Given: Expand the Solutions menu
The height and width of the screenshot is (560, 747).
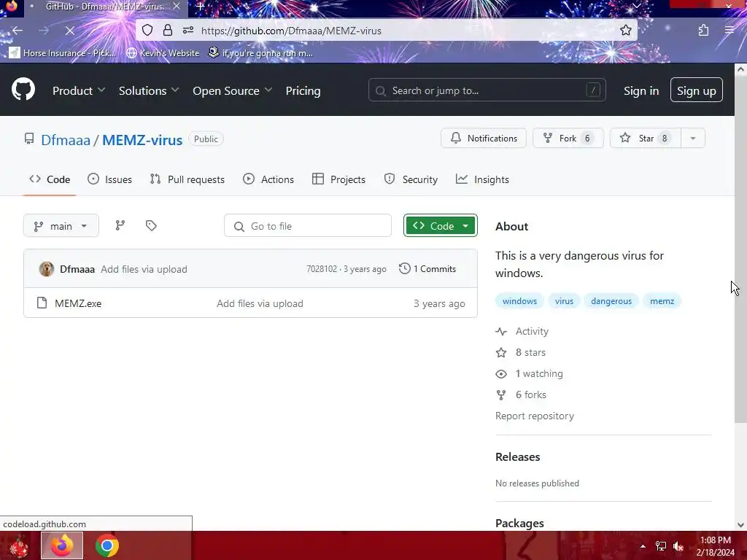Looking at the screenshot, I should pyautogui.click(x=149, y=90).
